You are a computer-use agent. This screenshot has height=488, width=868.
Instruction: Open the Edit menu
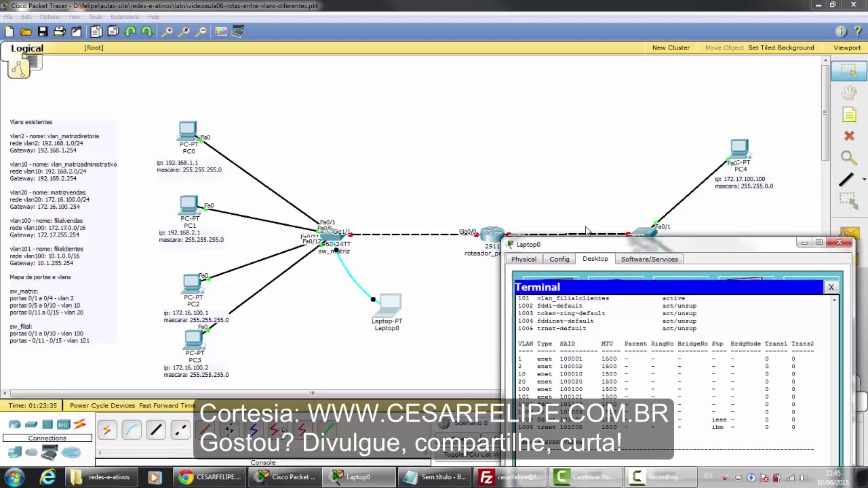[26, 17]
